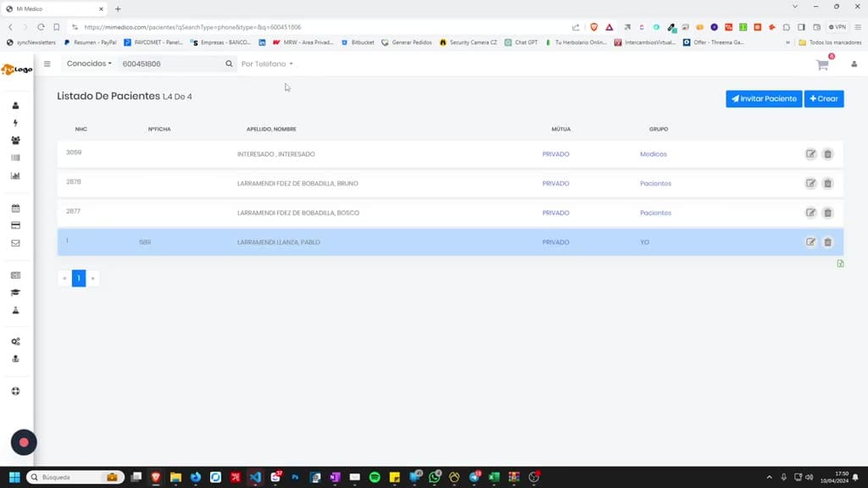The image size is (868, 488).
Task: Click patient name LARRAMENDI LLANZA, PABLO
Action: 278,241
